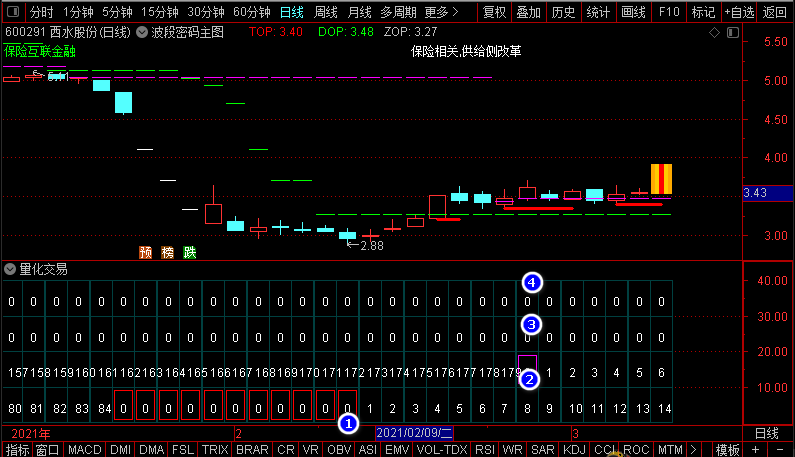Select the 60分钟 period tab

pos(251,12)
